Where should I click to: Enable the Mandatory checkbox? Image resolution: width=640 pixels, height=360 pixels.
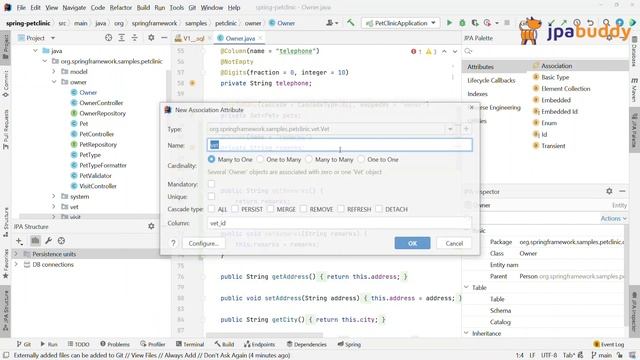[x=211, y=184]
